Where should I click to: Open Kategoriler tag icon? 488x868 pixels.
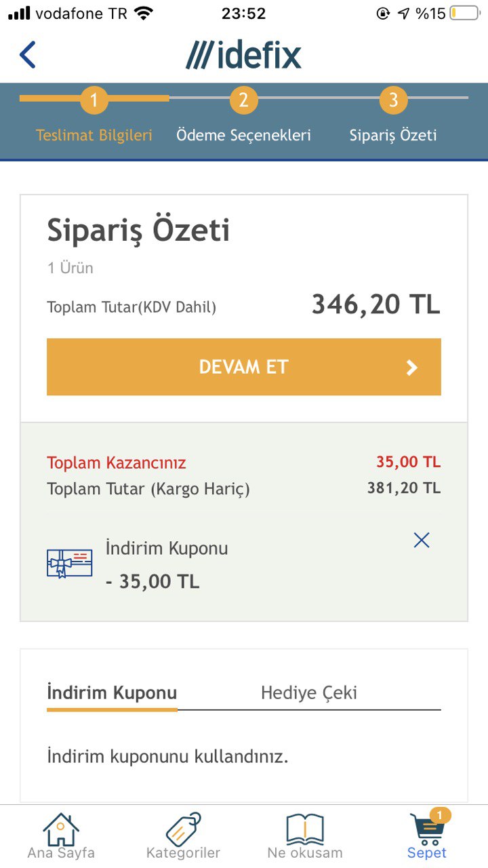183,829
